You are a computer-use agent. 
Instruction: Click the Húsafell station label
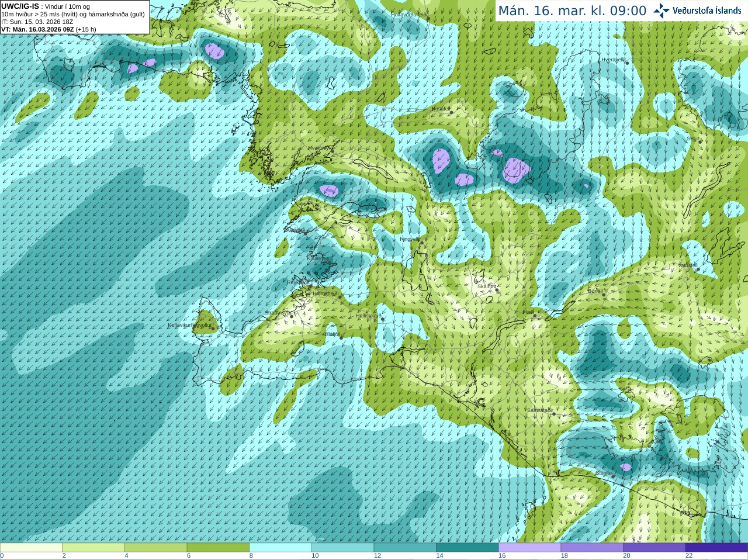click(441, 109)
